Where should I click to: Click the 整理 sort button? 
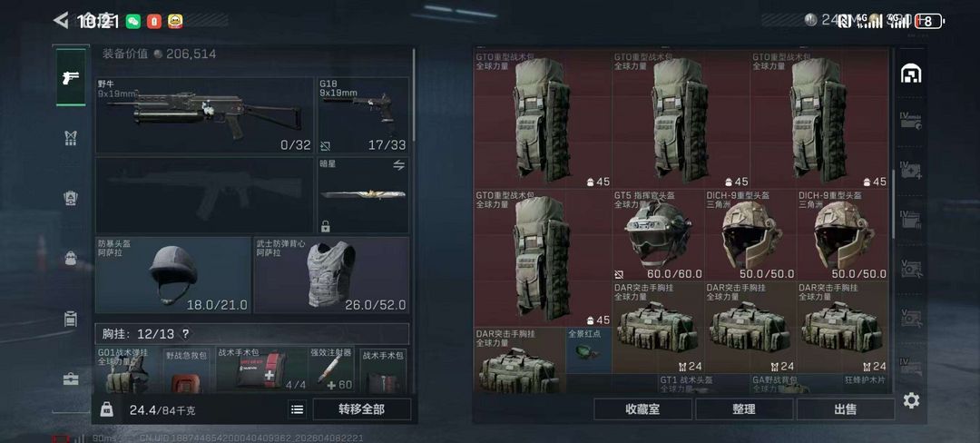[744, 409]
